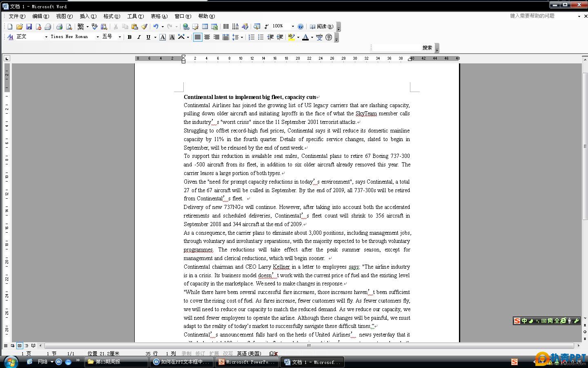588x368 pixels.
Task: Expand the character scaling dropdown arrow
Action: pyautogui.click(x=188, y=37)
